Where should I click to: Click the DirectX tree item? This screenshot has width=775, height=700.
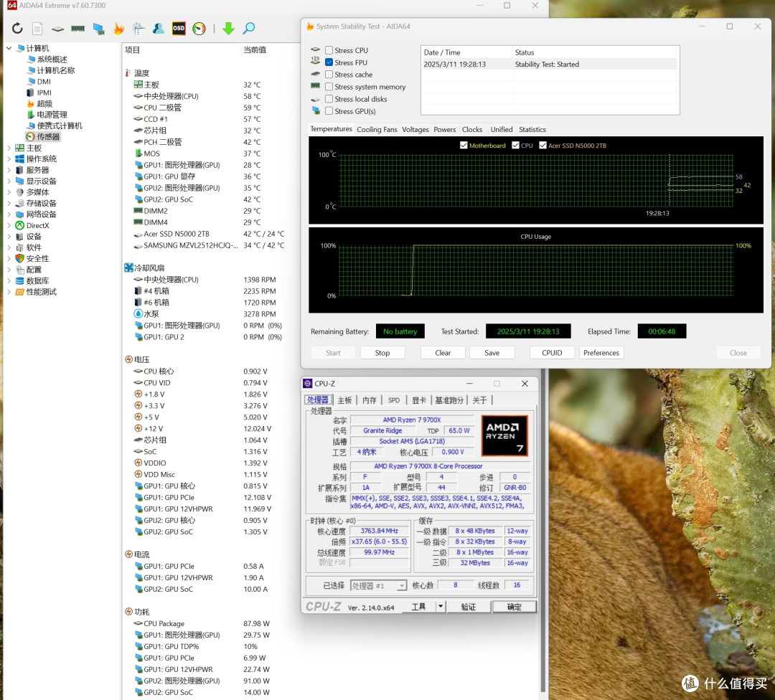click(32, 225)
